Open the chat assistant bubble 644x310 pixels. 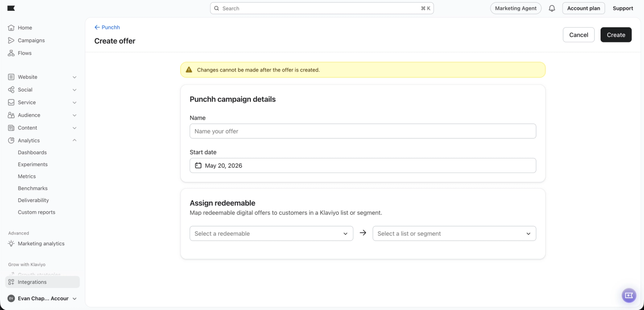coord(629,295)
